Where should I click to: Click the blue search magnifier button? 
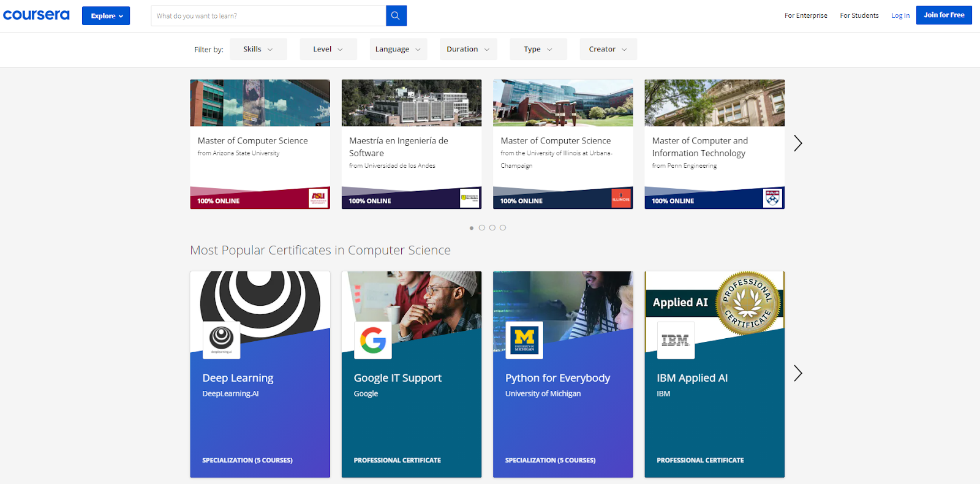tap(396, 16)
